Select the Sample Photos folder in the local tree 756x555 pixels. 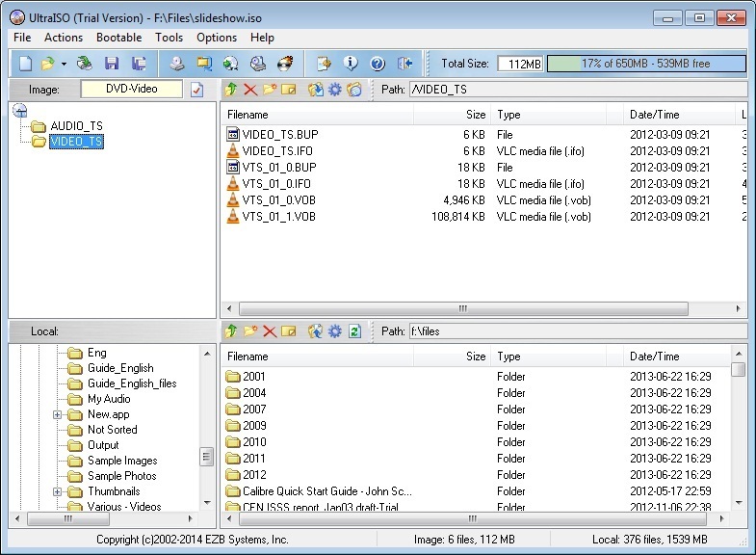[122, 476]
